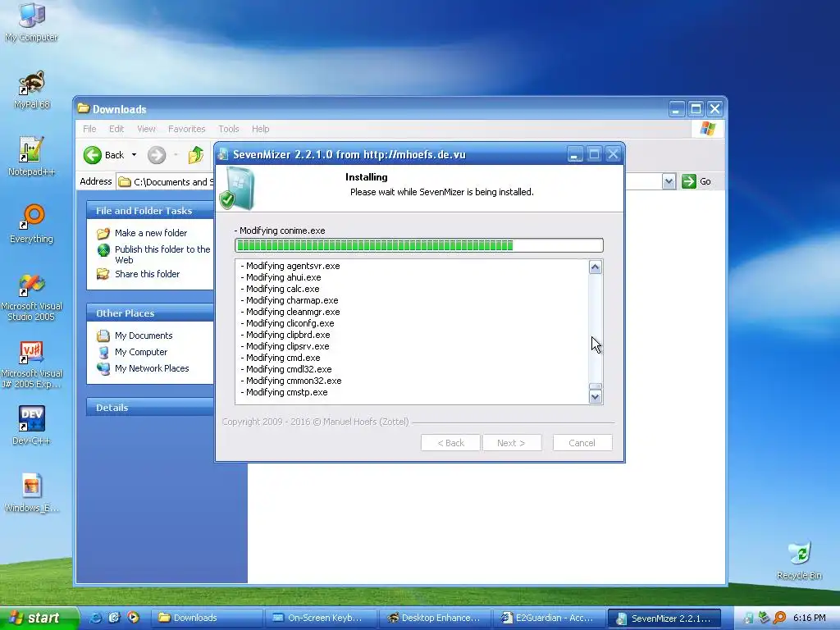The height and width of the screenshot is (630, 840).
Task: Select 'Modifying cmd.exe' log line
Action: (281, 358)
